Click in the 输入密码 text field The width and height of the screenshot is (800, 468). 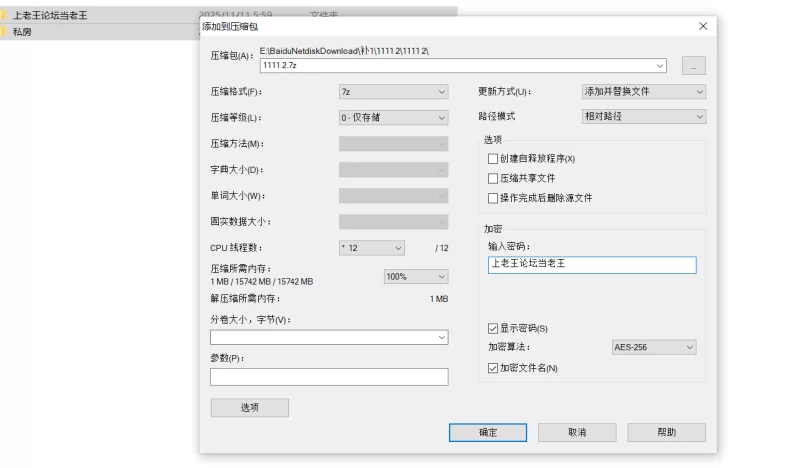[x=591, y=265]
